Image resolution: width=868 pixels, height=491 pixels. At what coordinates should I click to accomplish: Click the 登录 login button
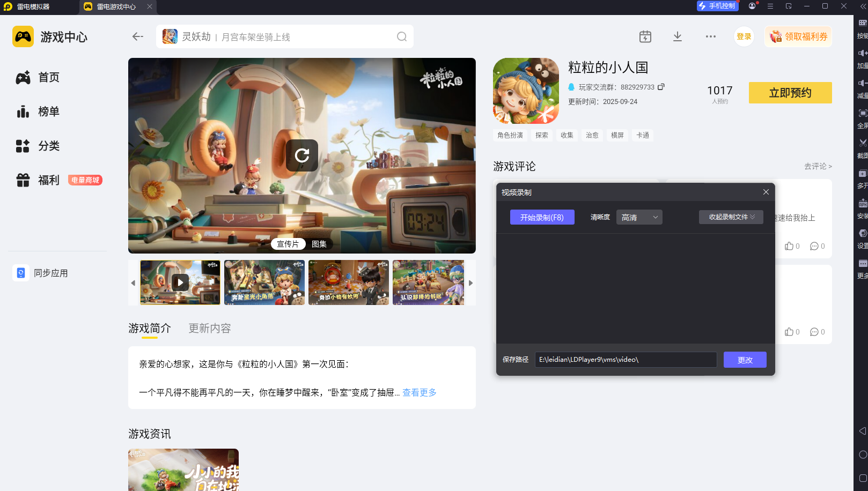tap(744, 36)
